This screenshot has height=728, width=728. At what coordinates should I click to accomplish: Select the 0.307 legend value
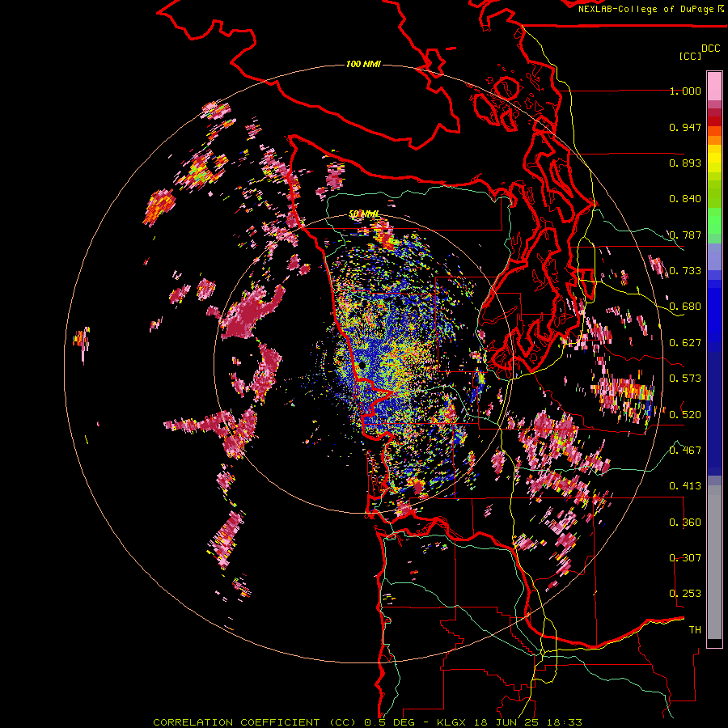pyautogui.click(x=685, y=557)
